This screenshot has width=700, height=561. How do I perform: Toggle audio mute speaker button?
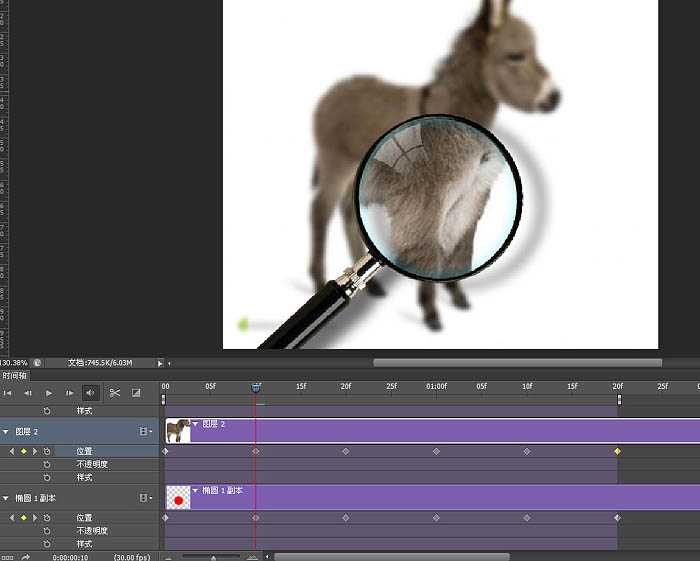pyautogui.click(x=90, y=393)
